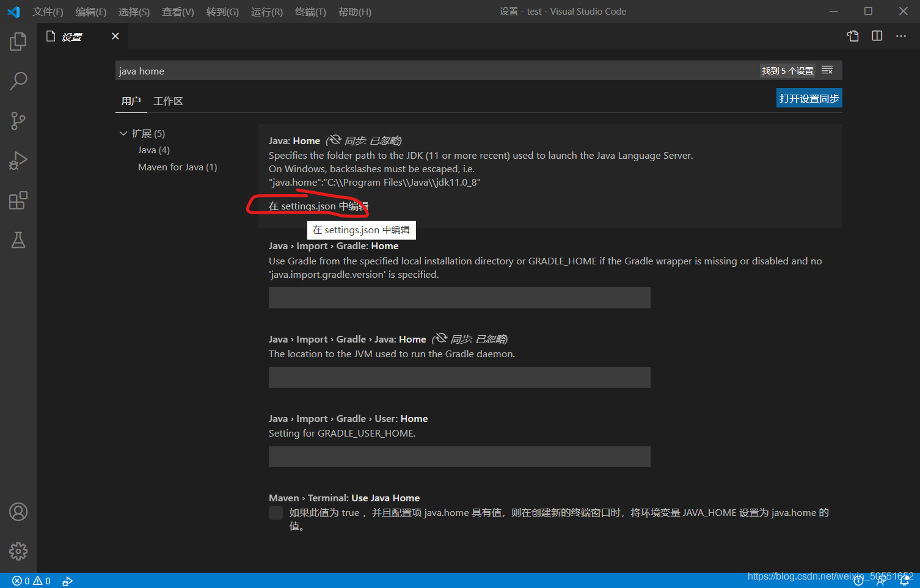Screen dimensions: 920x588
Task: Close the 设置 tab
Action: [x=115, y=36]
